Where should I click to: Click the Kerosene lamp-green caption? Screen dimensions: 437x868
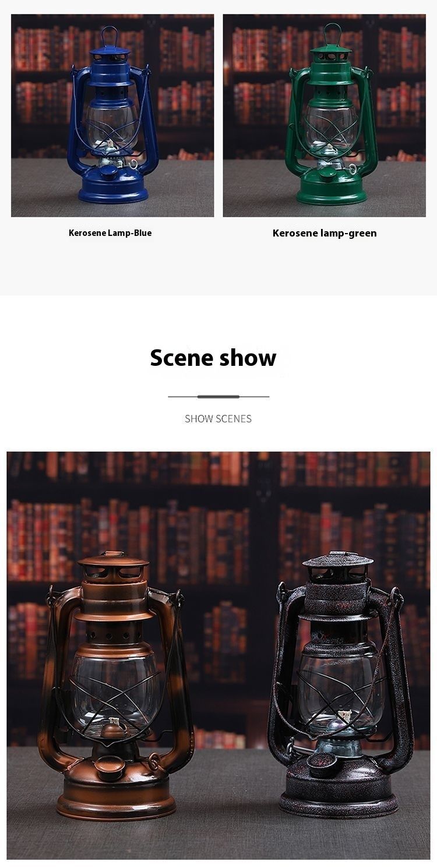click(x=325, y=233)
